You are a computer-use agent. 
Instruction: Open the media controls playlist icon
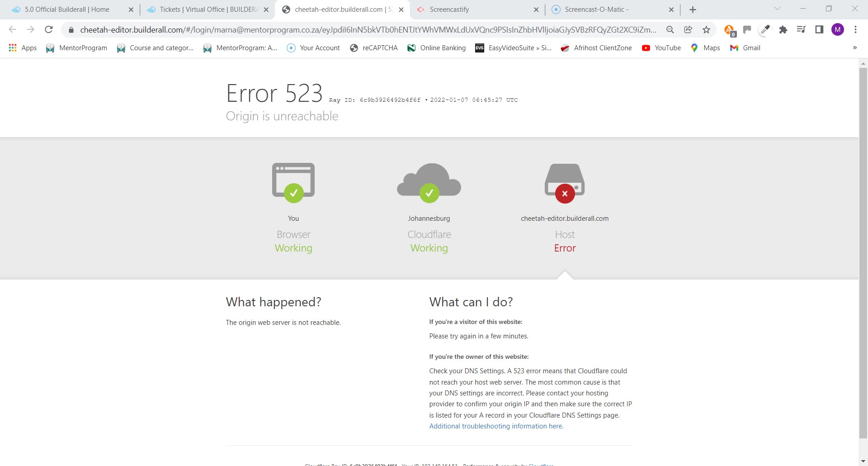coord(801,29)
